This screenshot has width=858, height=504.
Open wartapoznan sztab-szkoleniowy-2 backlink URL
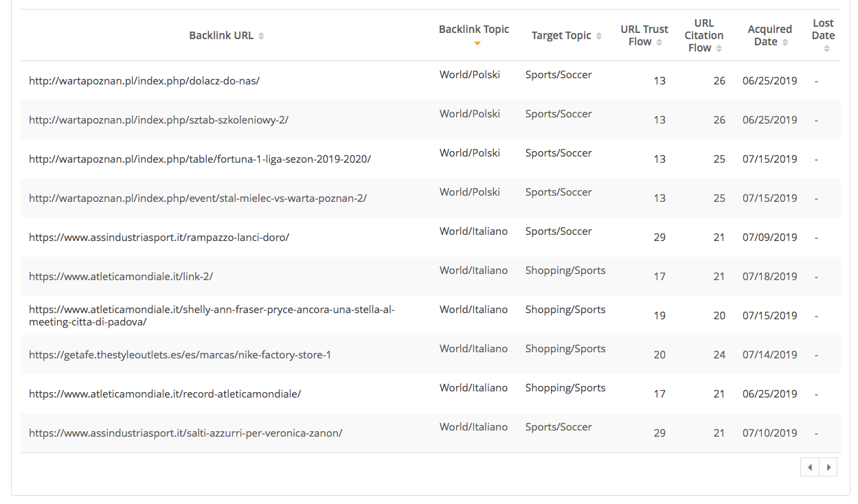click(159, 119)
